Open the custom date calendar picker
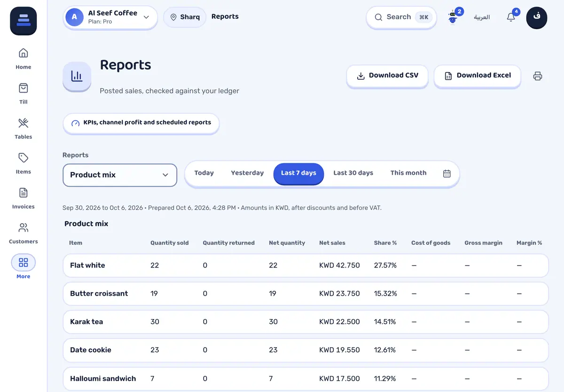Image resolution: width=564 pixels, height=392 pixels. (446, 173)
